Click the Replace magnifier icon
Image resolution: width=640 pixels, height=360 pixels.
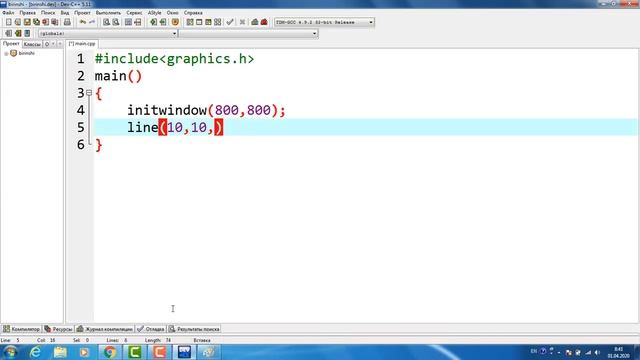(116, 22)
